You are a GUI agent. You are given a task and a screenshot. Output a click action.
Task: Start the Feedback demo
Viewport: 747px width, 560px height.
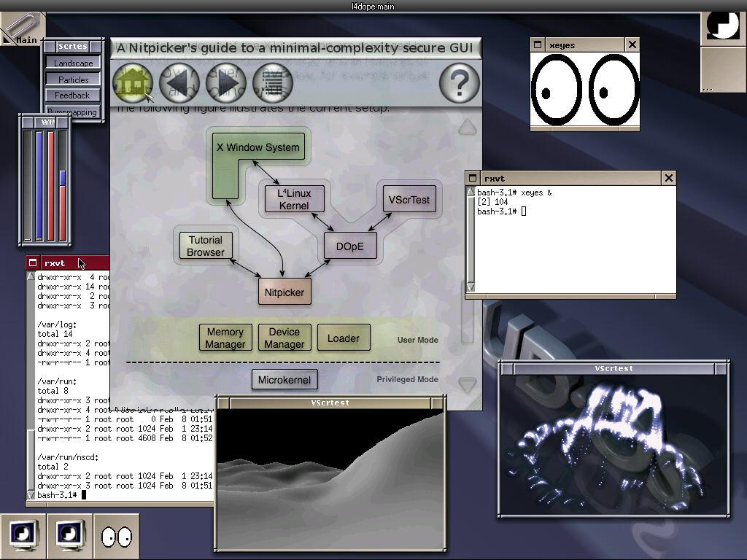point(73,96)
